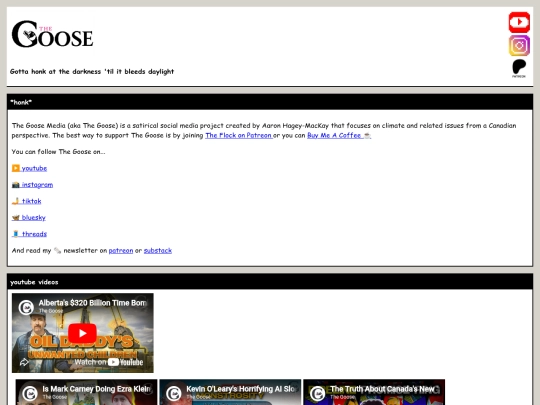Click channel avatar on Mark Carney video
Screen dimensions: 540x405
[x=30, y=393]
